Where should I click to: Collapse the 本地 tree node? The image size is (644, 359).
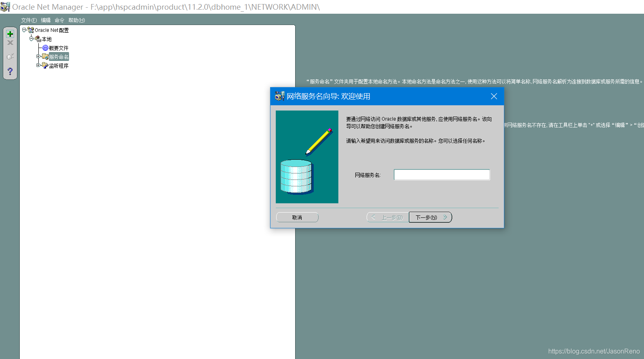[31, 39]
